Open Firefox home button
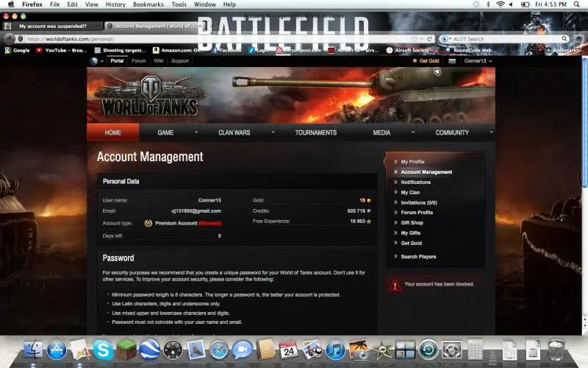This screenshot has width=588, height=368. (579, 39)
